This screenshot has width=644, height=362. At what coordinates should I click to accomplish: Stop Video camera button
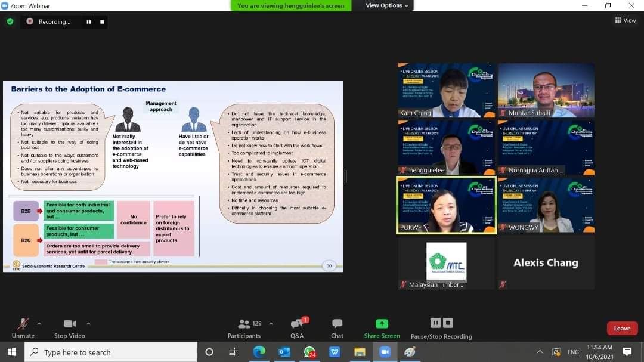[69, 329]
